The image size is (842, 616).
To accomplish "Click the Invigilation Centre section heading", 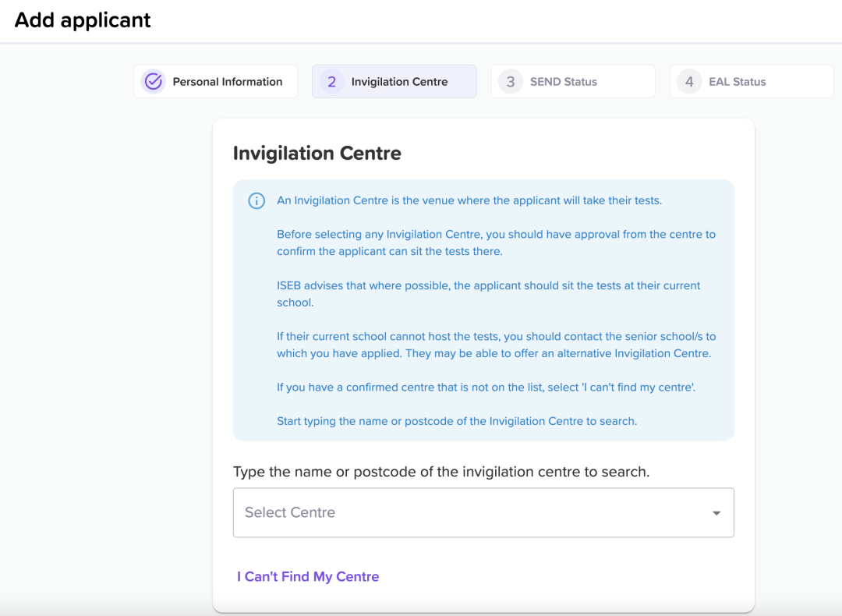I will (317, 153).
